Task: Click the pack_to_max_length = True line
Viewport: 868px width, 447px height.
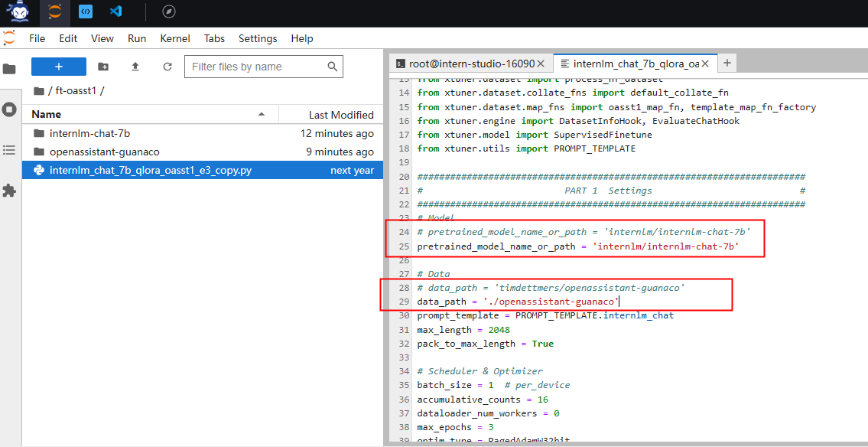Action: tap(486, 344)
